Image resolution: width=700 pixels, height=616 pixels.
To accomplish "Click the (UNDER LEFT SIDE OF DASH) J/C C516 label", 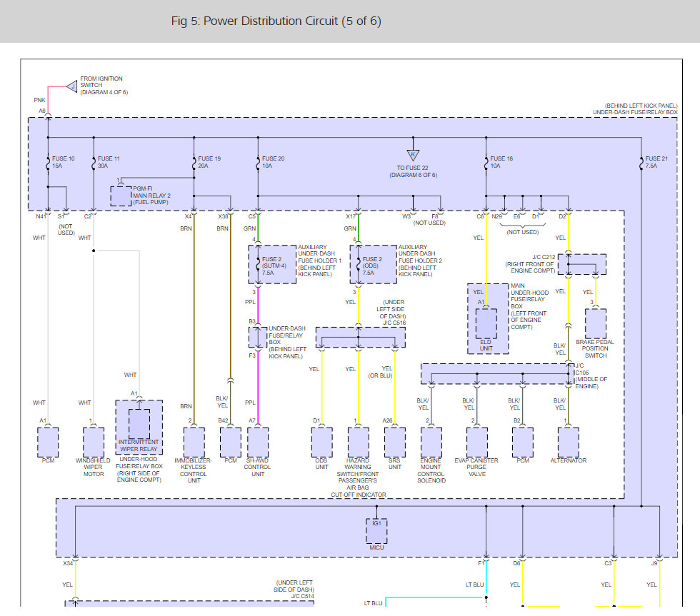I will click(x=391, y=312).
